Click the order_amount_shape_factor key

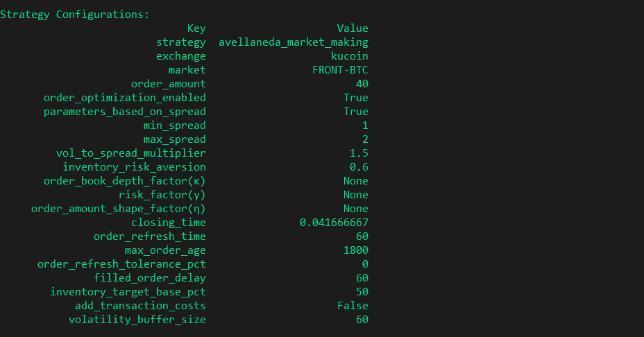(118, 209)
